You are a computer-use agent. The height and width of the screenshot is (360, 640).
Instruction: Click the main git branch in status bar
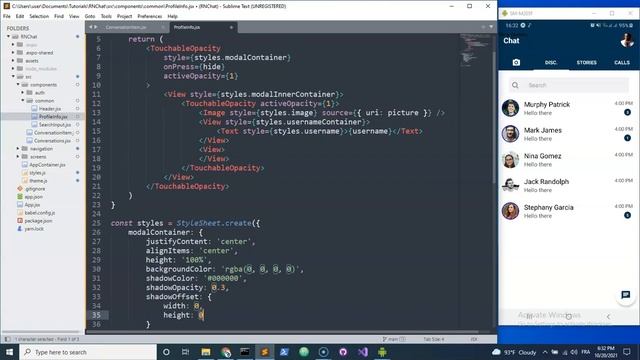393,339
